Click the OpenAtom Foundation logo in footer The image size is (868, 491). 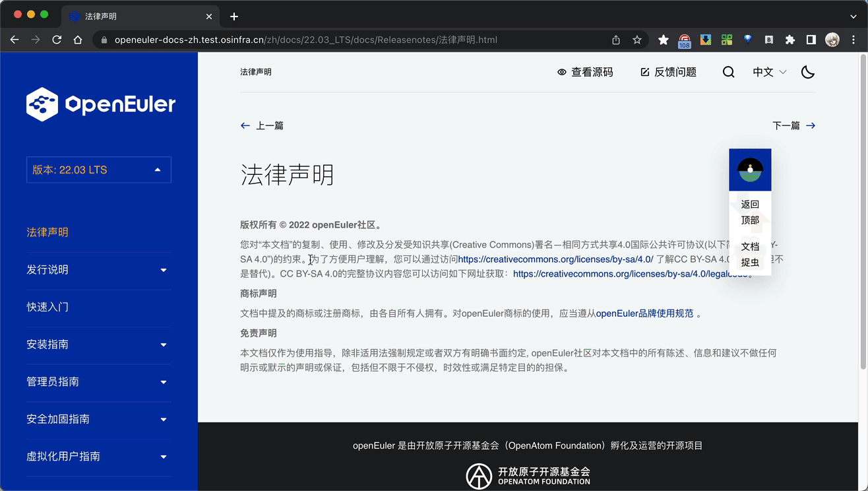tap(478, 475)
